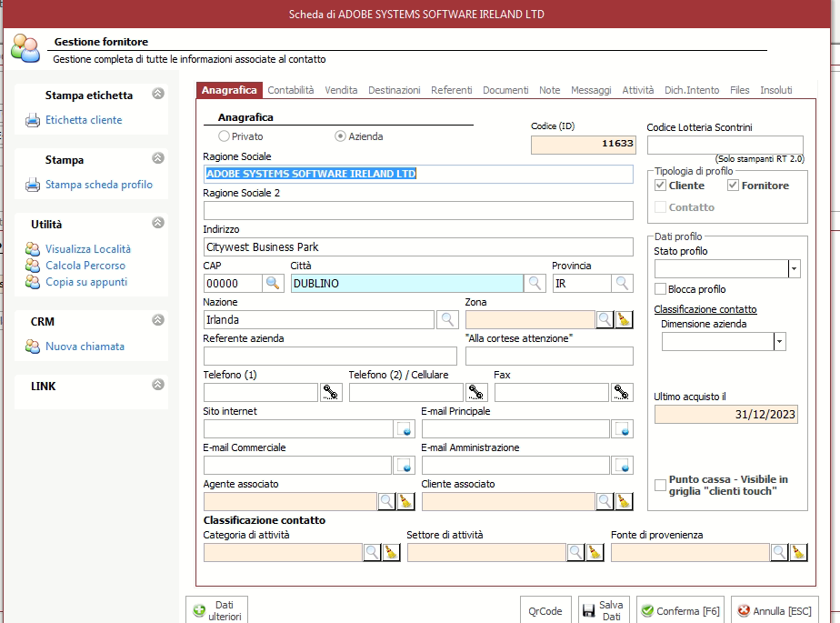Enable Punto cassa visibile checkbox

pos(661,485)
